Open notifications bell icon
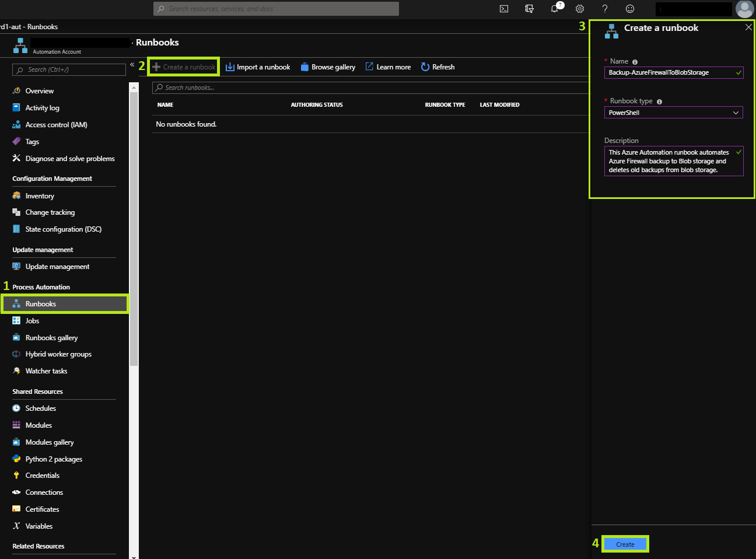 [x=555, y=9]
